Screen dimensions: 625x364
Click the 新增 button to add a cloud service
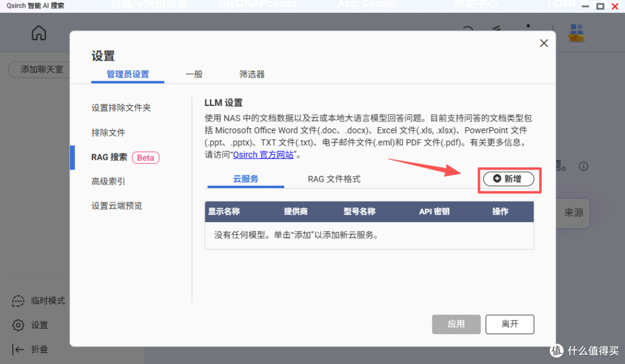508,179
